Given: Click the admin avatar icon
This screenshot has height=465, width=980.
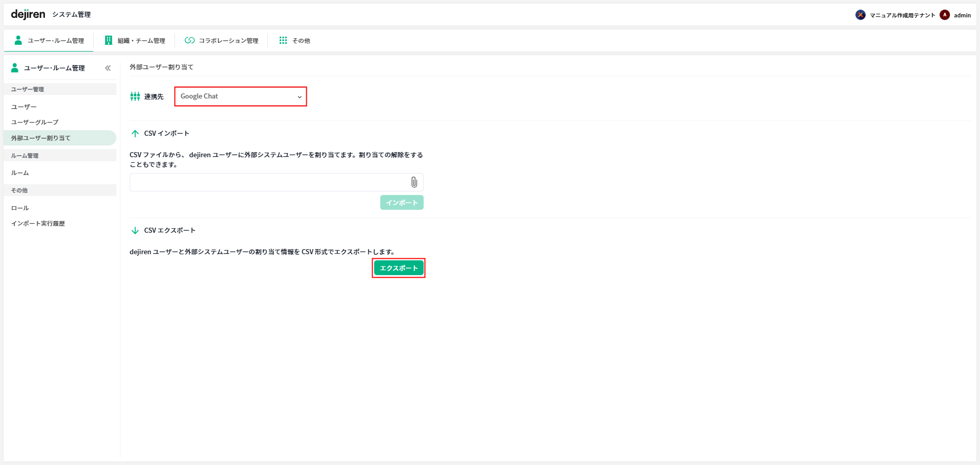Looking at the screenshot, I should (945, 15).
